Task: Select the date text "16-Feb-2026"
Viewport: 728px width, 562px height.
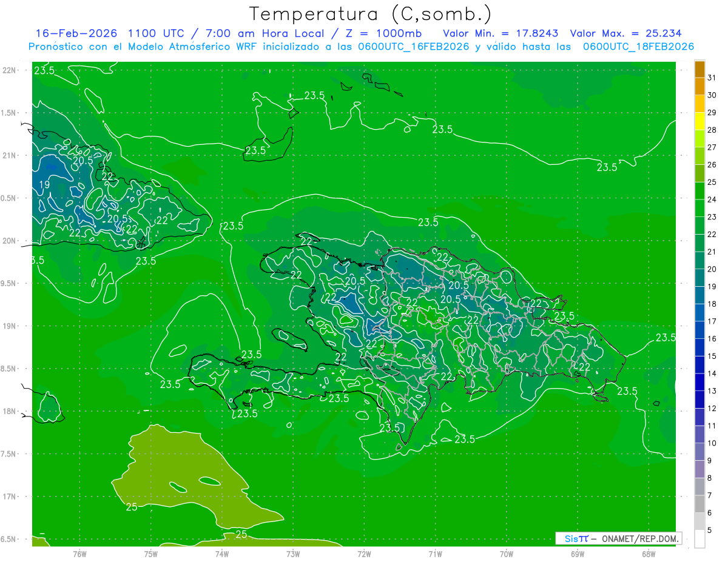Action: point(76,33)
